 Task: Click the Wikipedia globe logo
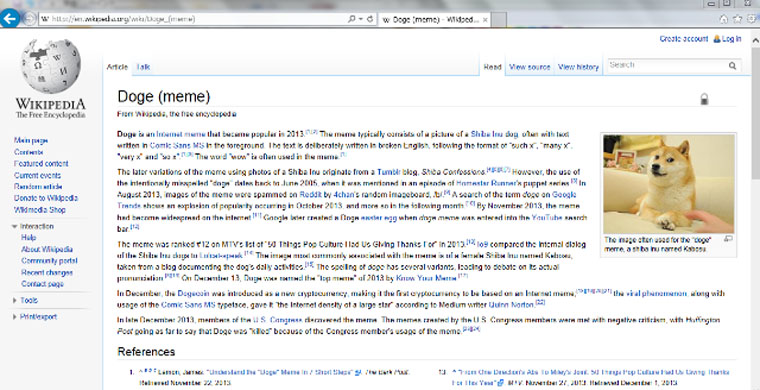[x=51, y=66]
